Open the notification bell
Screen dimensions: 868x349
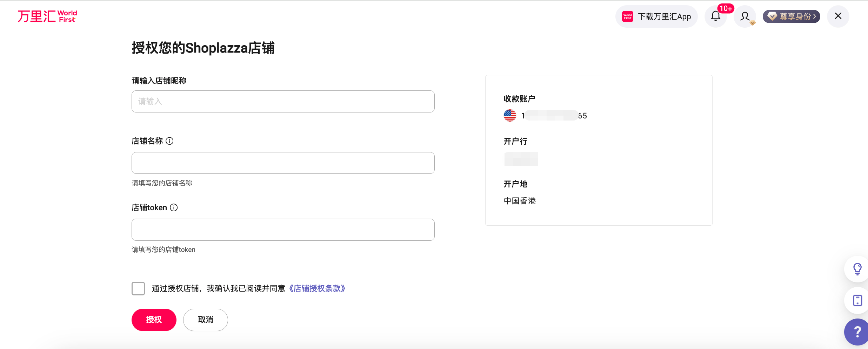716,16
